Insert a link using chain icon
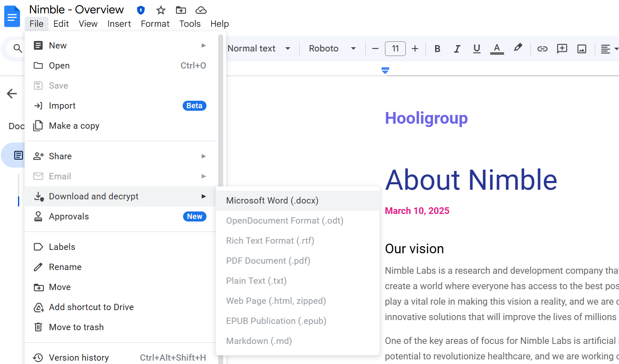Screen dimensions: 619x364 pos(542,48)
